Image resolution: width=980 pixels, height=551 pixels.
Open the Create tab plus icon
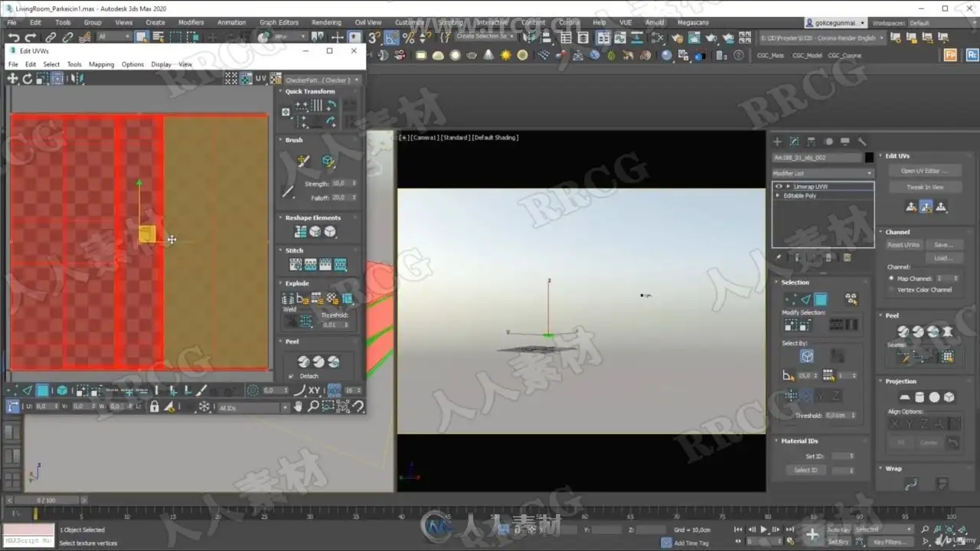[777, 142]
